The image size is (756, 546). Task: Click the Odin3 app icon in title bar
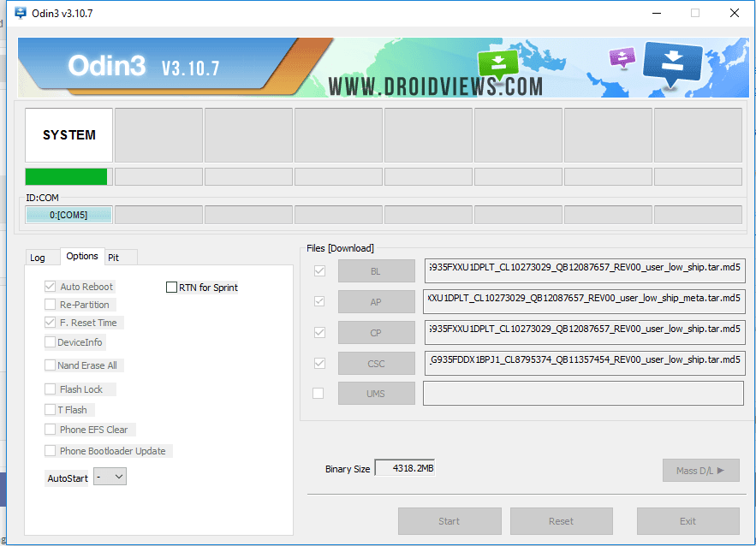click(21, 13)
